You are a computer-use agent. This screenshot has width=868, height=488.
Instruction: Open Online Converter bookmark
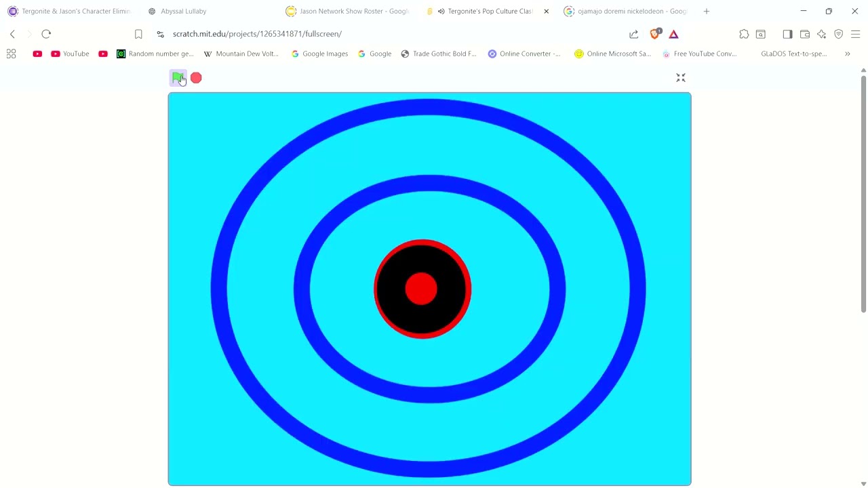[524, 54]
